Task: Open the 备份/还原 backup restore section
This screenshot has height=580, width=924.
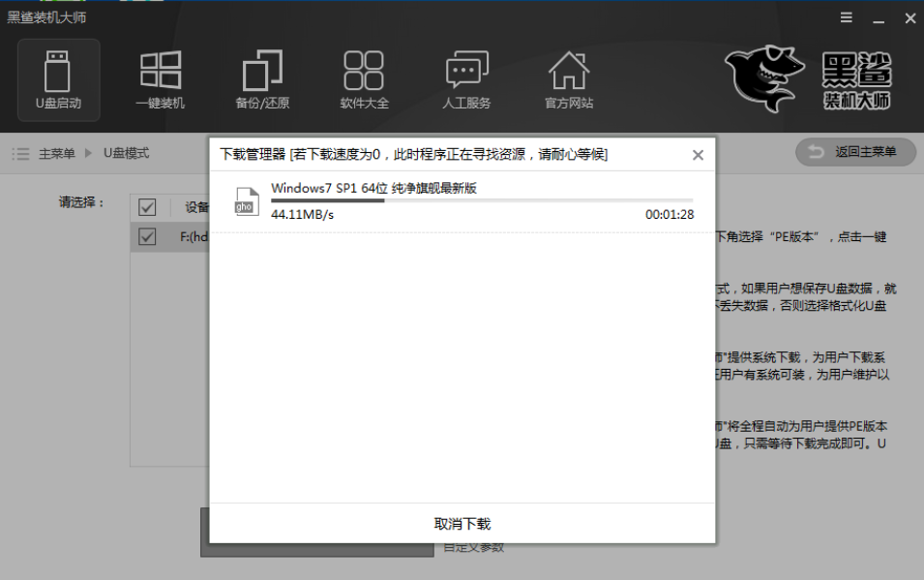Action: tap(262, 79)
